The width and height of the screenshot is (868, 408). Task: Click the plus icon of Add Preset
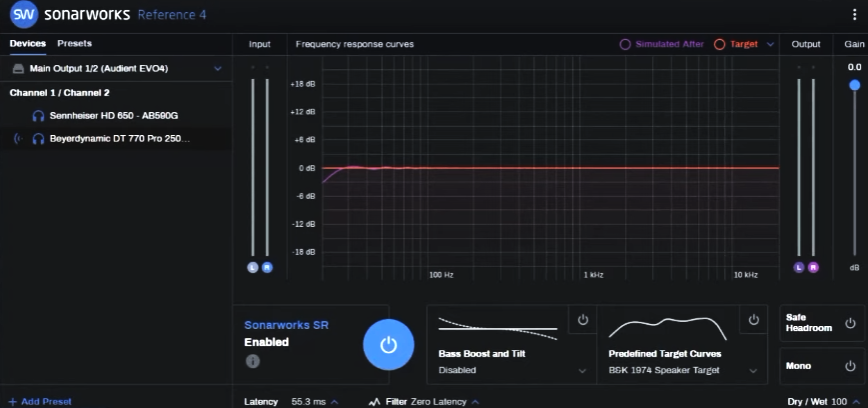13,402
